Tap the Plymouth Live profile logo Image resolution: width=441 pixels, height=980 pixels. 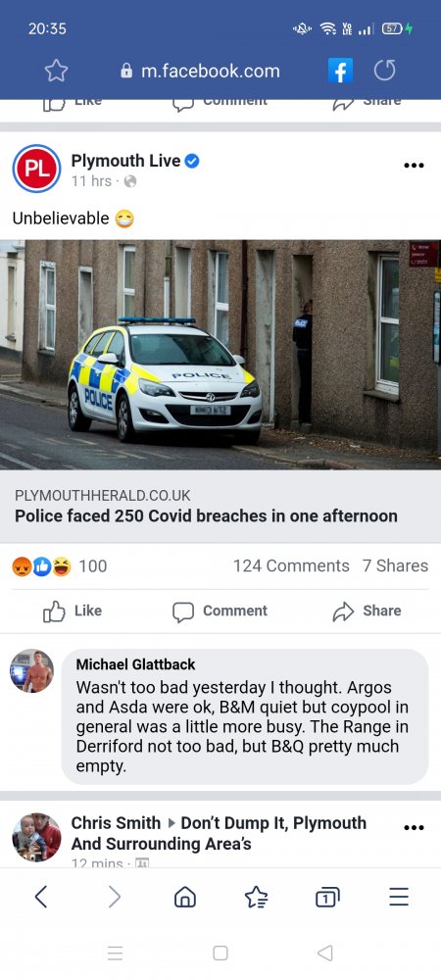(37, 169)
